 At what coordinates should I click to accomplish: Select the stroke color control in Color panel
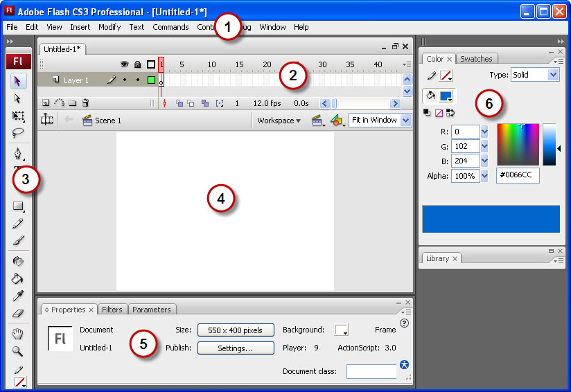446,75
